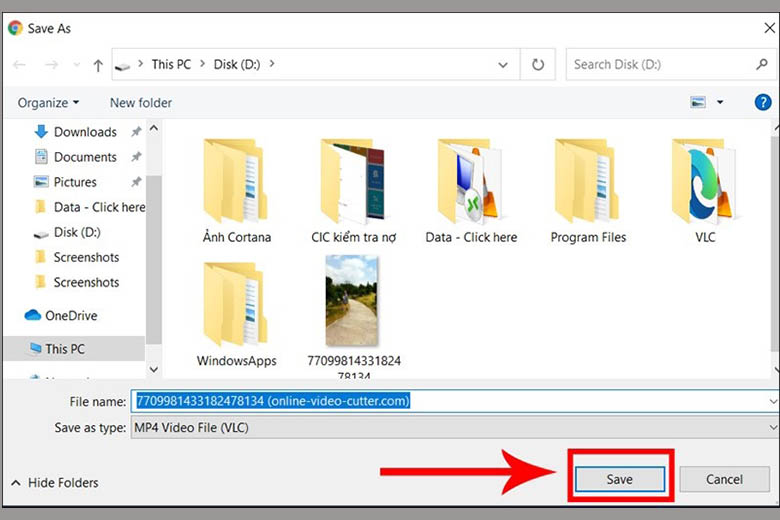Click the Save button
This screenshot has height=520, width=780.
coord(620,479)
